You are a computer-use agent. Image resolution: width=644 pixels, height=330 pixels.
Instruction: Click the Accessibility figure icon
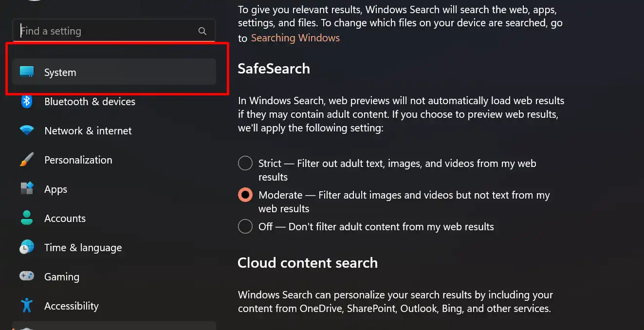(27, 306)
